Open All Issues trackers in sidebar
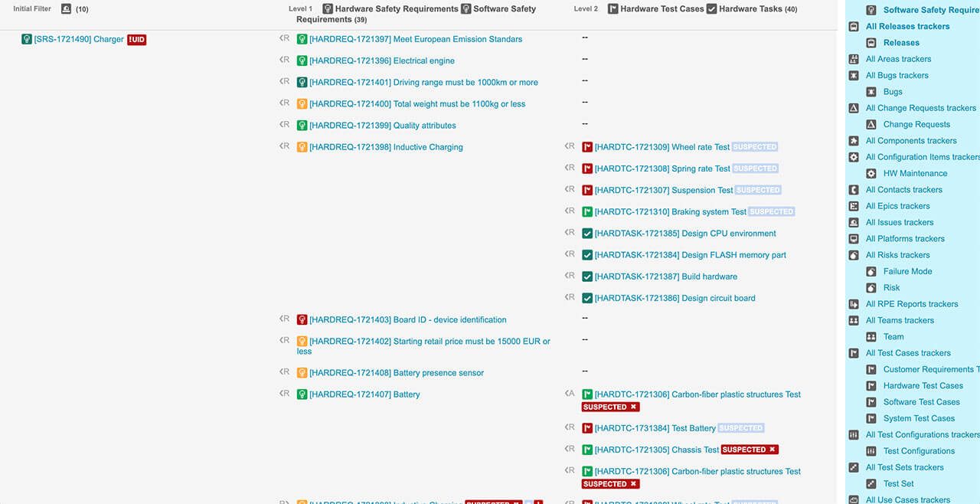This screenshot has width=980, height=504. click(x=900, y=222)
